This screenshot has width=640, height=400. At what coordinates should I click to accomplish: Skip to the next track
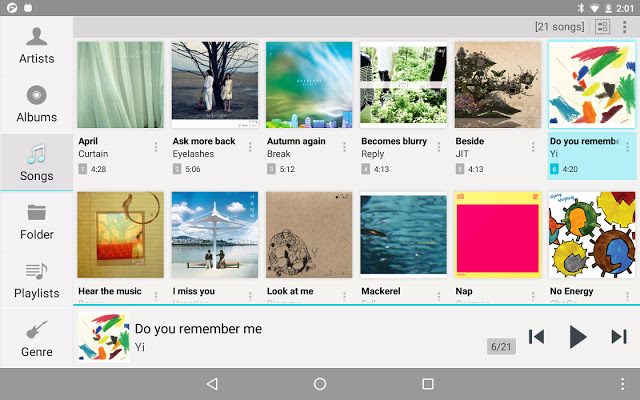(x=619, y=337)
